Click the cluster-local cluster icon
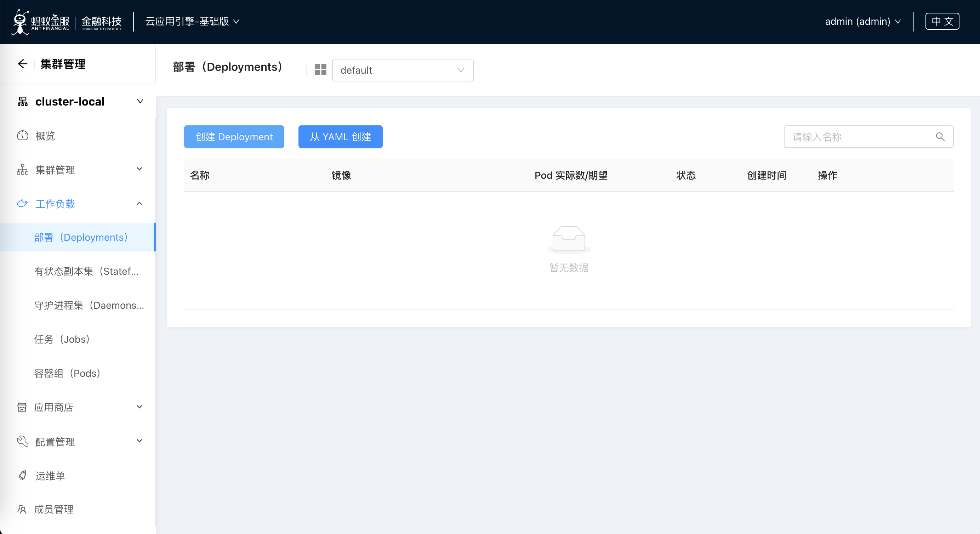Viewport: 980px width, 534px height. [22, 101]
